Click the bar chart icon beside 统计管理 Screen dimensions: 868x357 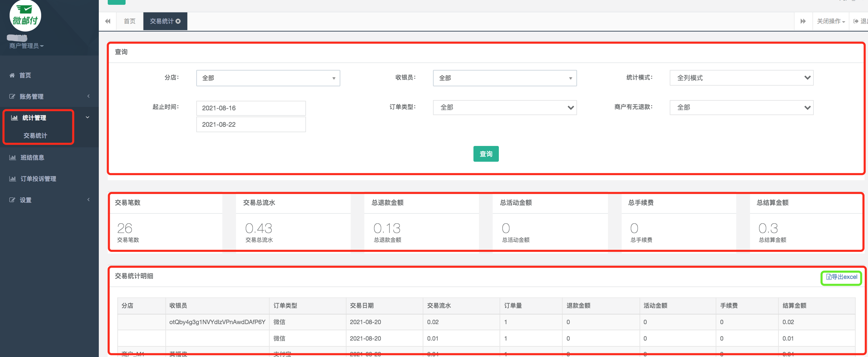pyautogui.click(x=14, y=118)
